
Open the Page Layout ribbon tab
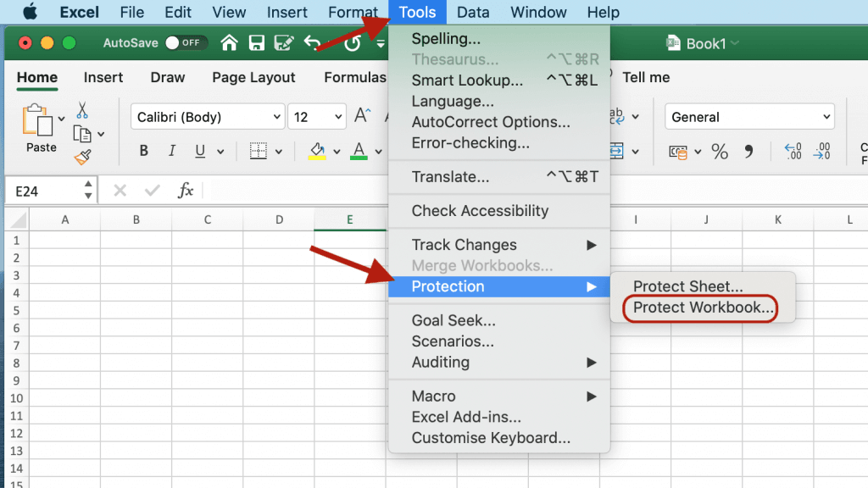[253, 77]
